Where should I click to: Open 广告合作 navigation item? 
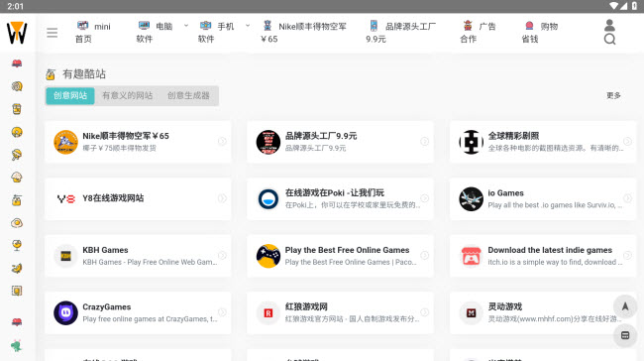479,33
